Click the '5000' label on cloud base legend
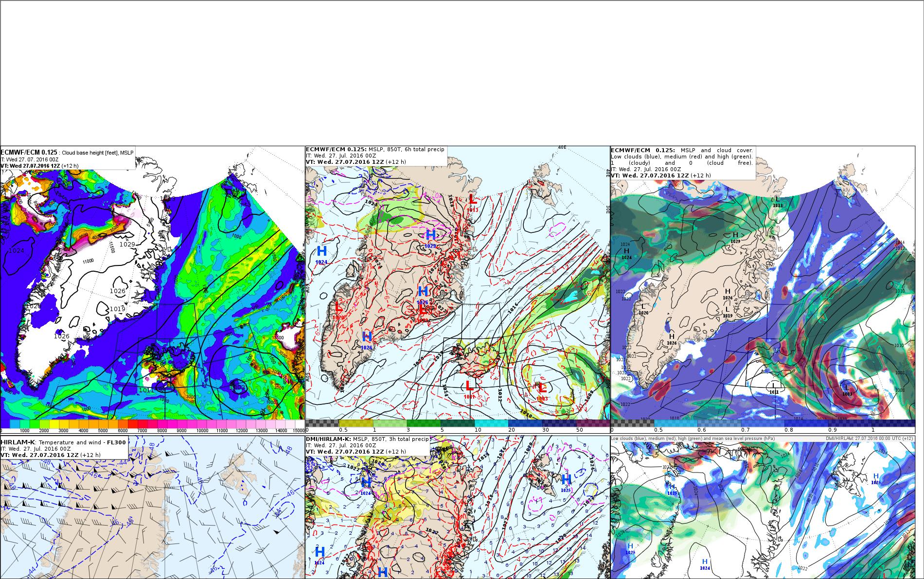924x579 pixels. [103, 431]
